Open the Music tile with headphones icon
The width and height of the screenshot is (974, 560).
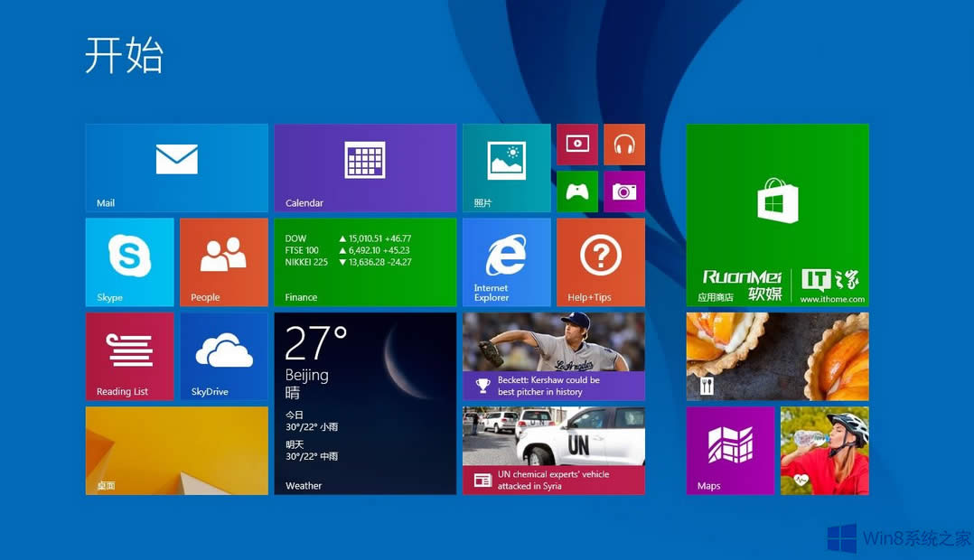[x=624, y=144]
